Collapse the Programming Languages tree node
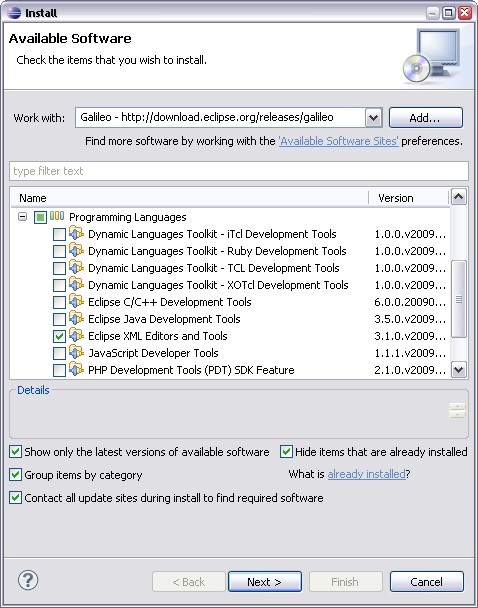Screen dimensions: 478x608 [22, 217]
